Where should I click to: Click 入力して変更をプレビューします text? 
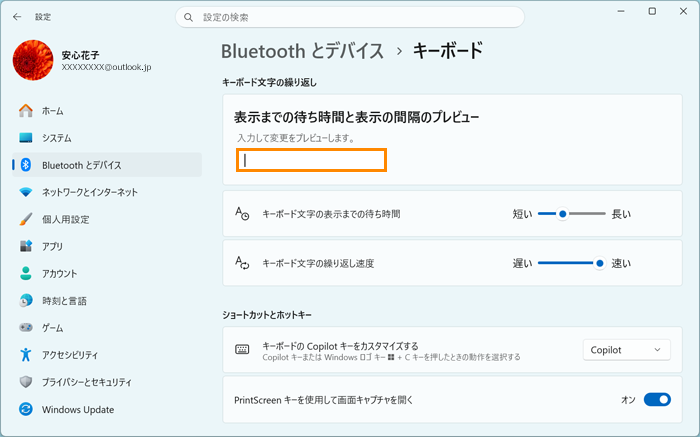click(x=296, y=138)
